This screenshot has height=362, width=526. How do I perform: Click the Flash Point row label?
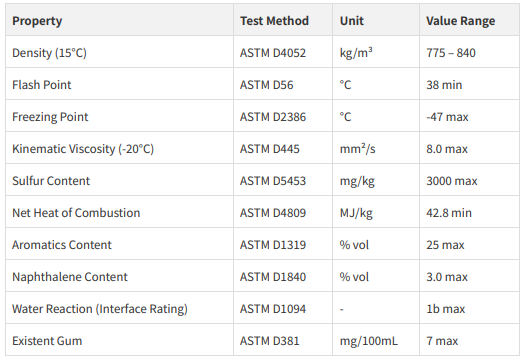point(119,84)
